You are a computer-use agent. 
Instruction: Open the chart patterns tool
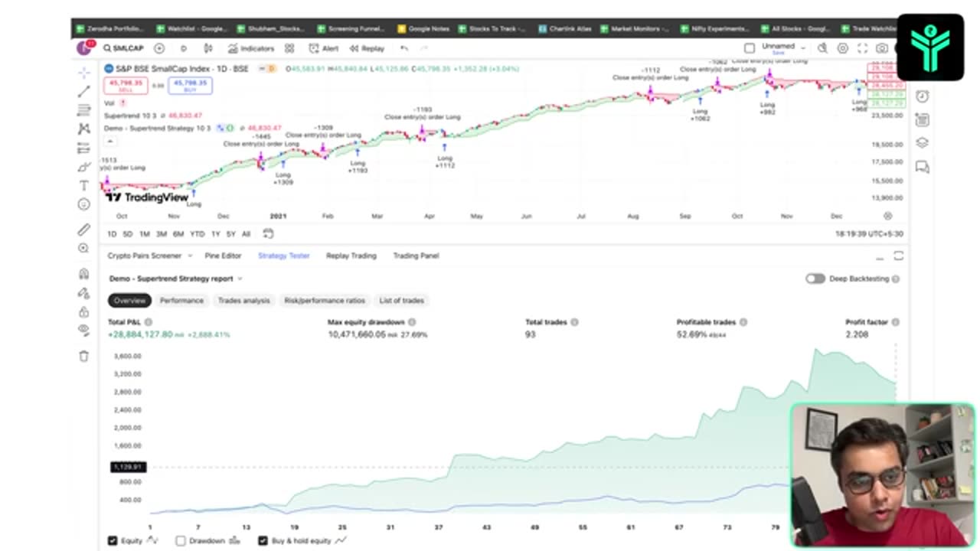(x=83, y=129)
